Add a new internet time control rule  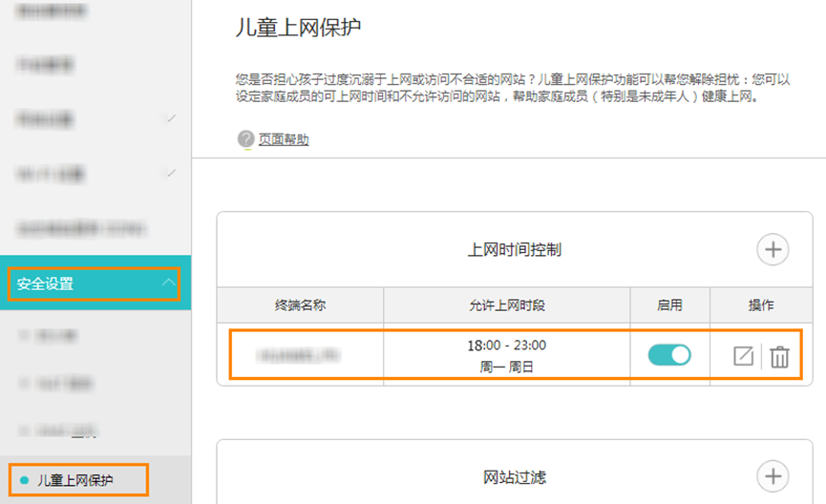[x=773, y=250]
